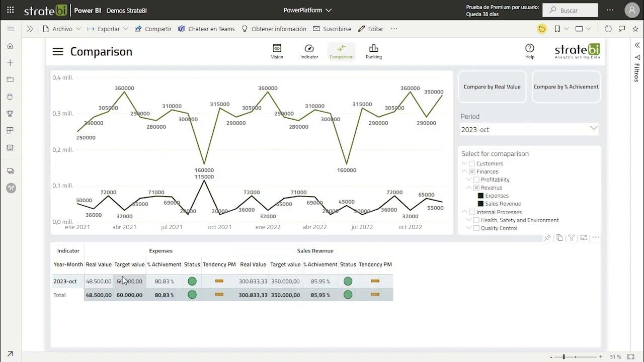Viewport: 644px width, 362px height.
Task: Open the user account avatar
Action: coord(632,10)
